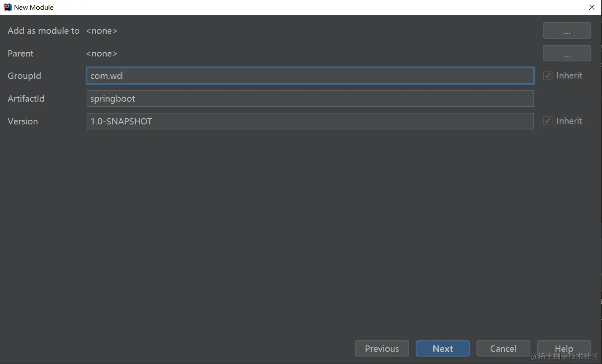The image size is (602, 364).
Task: Click the Parent label
Action: (20, 54)
